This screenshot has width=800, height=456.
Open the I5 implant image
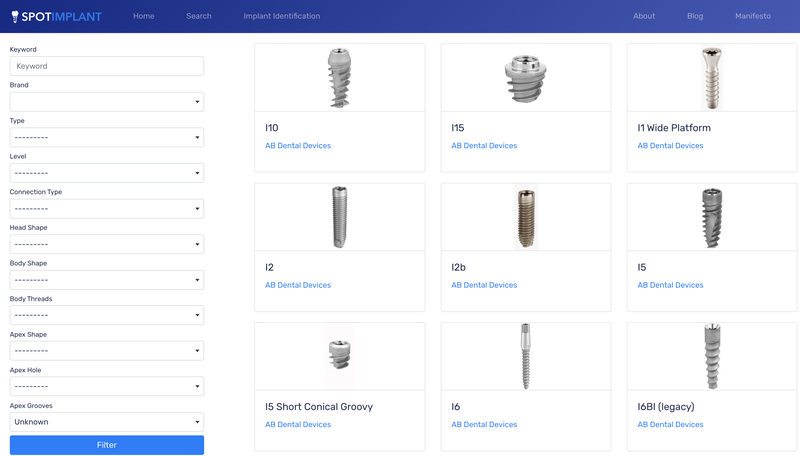pos(712,218)
